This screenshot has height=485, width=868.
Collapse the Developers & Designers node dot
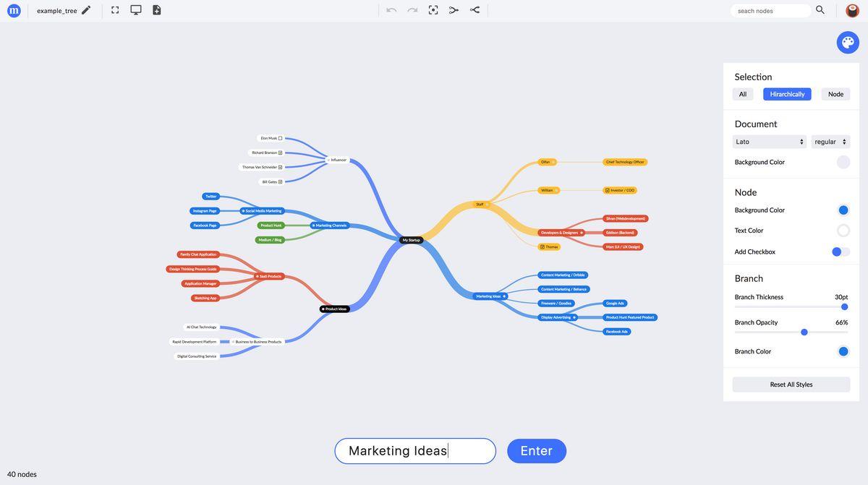tap(582, 233)
